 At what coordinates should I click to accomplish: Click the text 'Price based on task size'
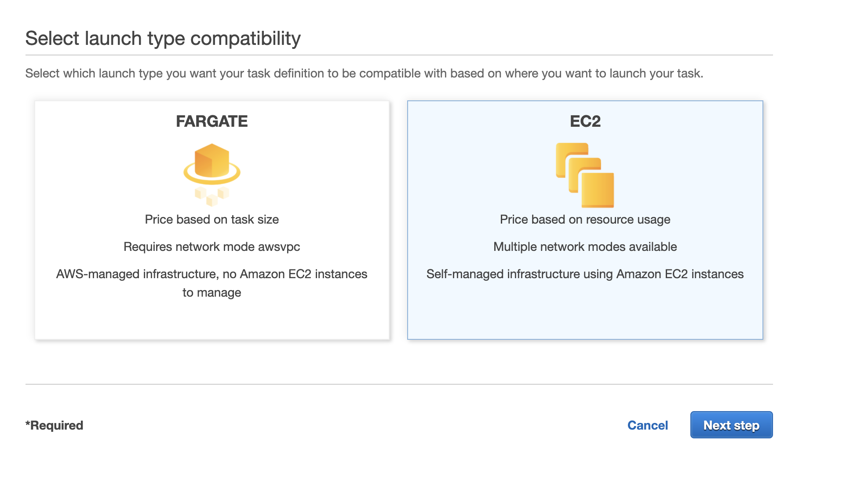pos(212,220)
